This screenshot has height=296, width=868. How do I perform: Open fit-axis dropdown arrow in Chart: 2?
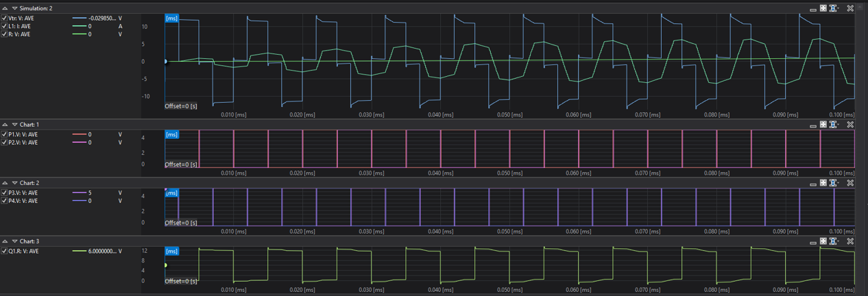point(839,184)
